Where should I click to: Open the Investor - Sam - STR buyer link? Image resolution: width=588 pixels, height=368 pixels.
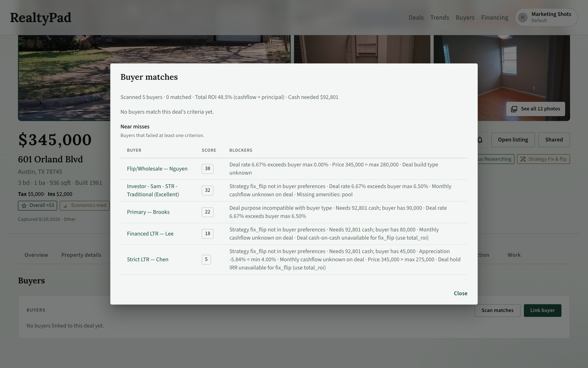[153, 190]
